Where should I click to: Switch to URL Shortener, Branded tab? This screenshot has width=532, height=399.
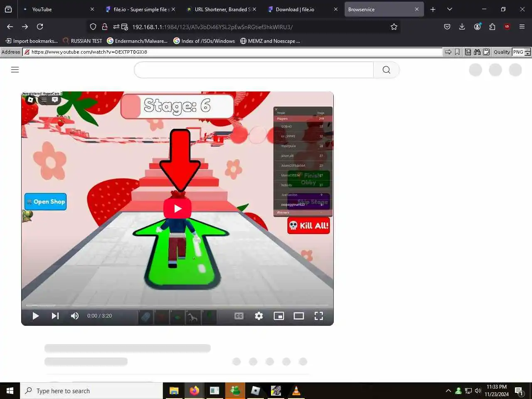[x=220, y=9]
